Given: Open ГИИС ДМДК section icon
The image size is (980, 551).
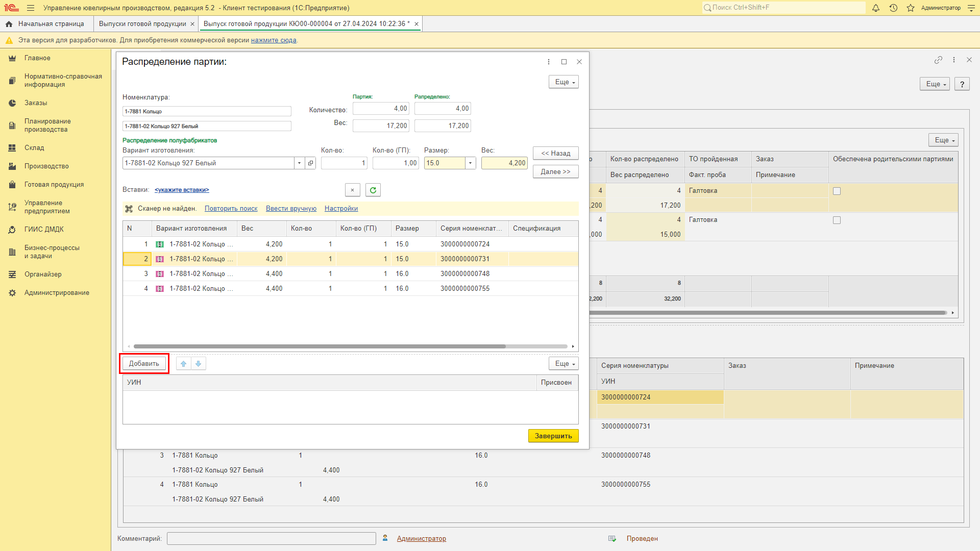Looking at the screenshot, I should pos(12,230).
